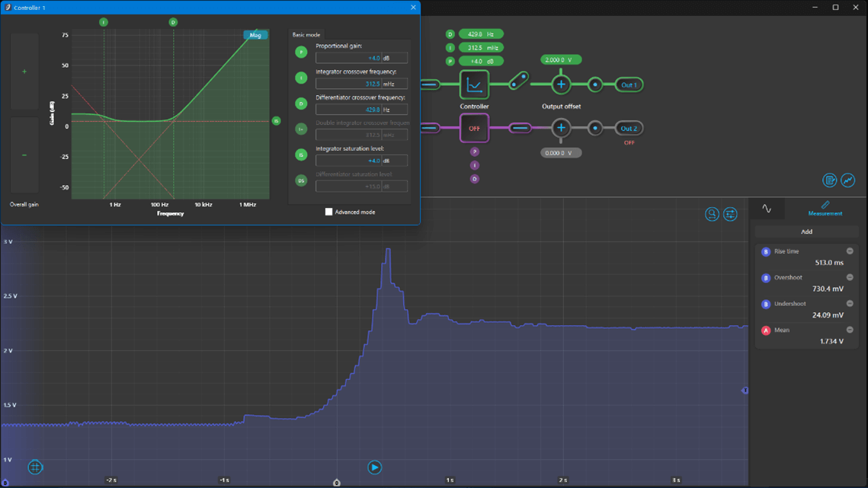Click the magnifier zoom icon above the plot
This screenshot has height=488, width=868.
tap(712, 214)
